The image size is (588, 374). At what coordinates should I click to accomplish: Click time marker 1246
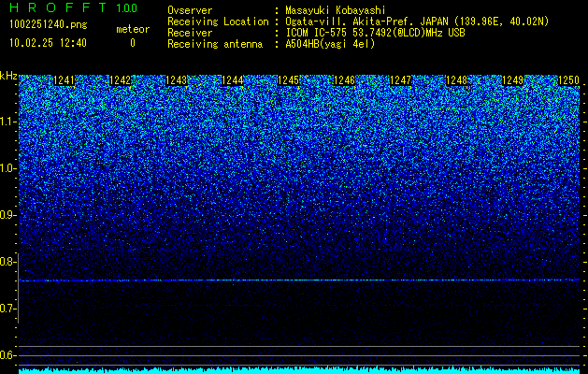[344, 80]
